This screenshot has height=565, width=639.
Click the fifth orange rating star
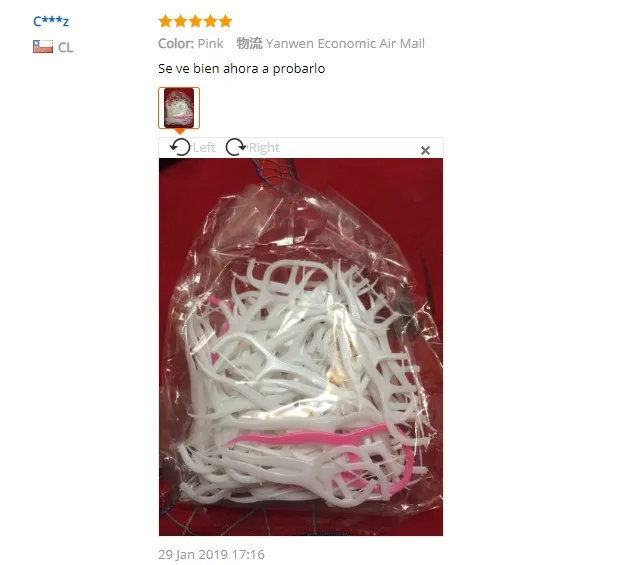click(225, 21)
